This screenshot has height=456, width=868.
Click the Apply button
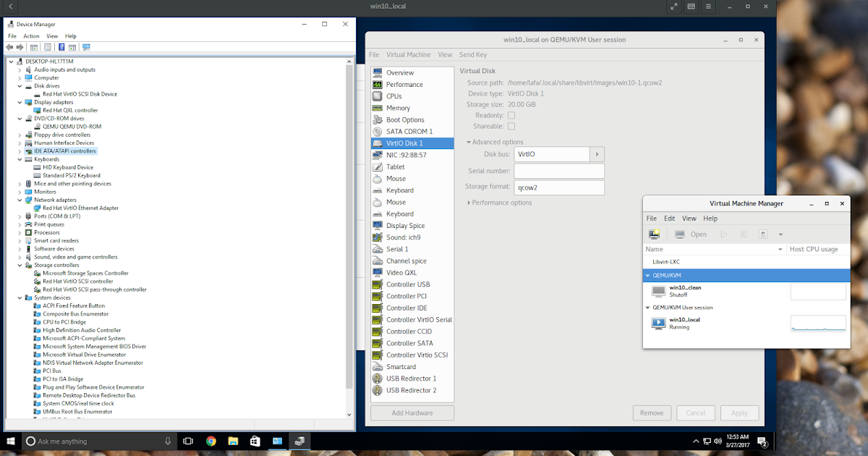point(739,413)
